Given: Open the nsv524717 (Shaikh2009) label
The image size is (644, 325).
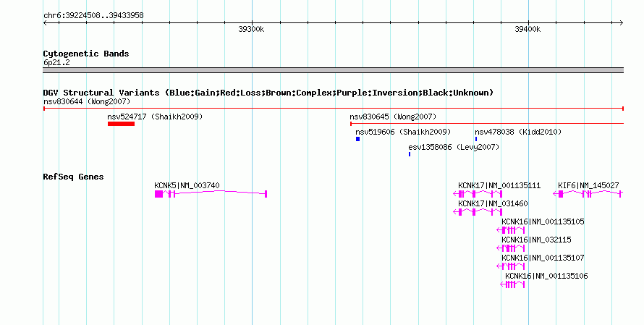Looking at the screenshot, I should 155,117.
